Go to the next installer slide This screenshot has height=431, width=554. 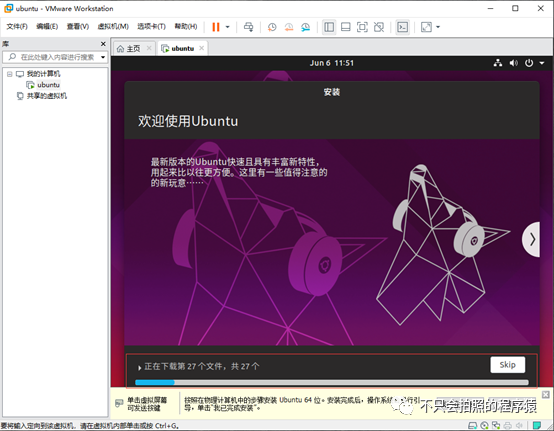pos(531,240)
